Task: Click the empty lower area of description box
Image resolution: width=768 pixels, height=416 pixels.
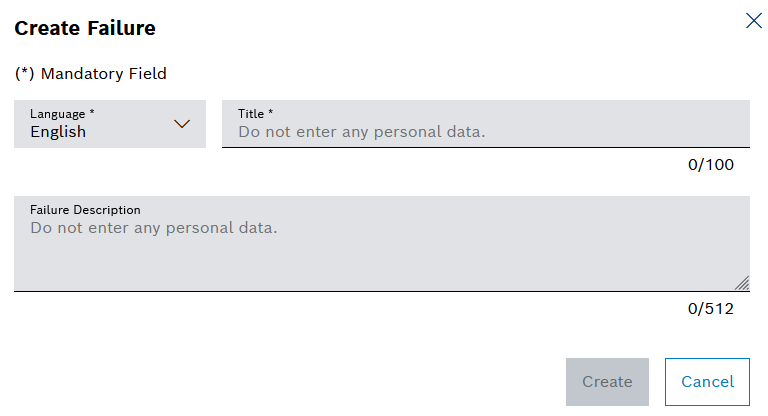Action: coord(381,268)
